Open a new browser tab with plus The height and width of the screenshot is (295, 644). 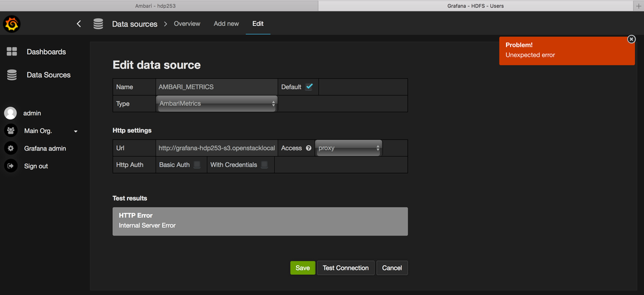point(638,6)
